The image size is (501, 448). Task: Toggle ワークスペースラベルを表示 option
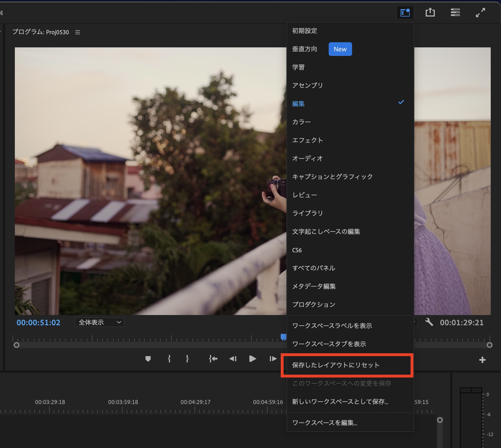(332, 326)
